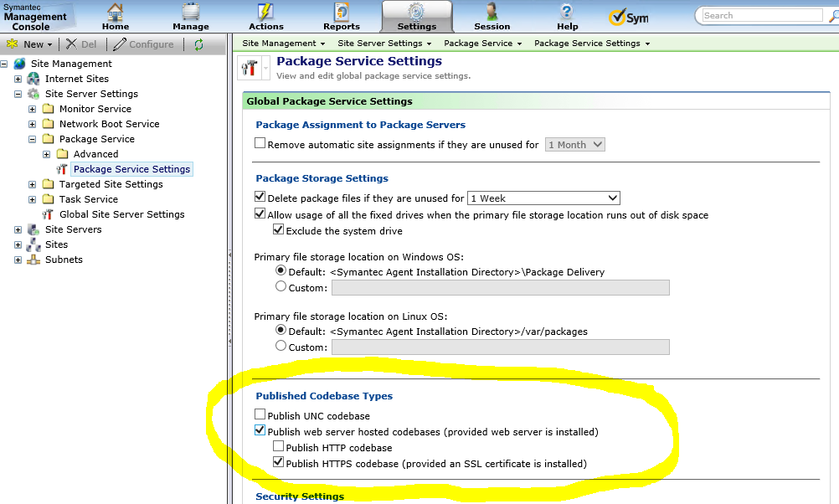Click the Site Management globe icon

(x=20, y=64)
